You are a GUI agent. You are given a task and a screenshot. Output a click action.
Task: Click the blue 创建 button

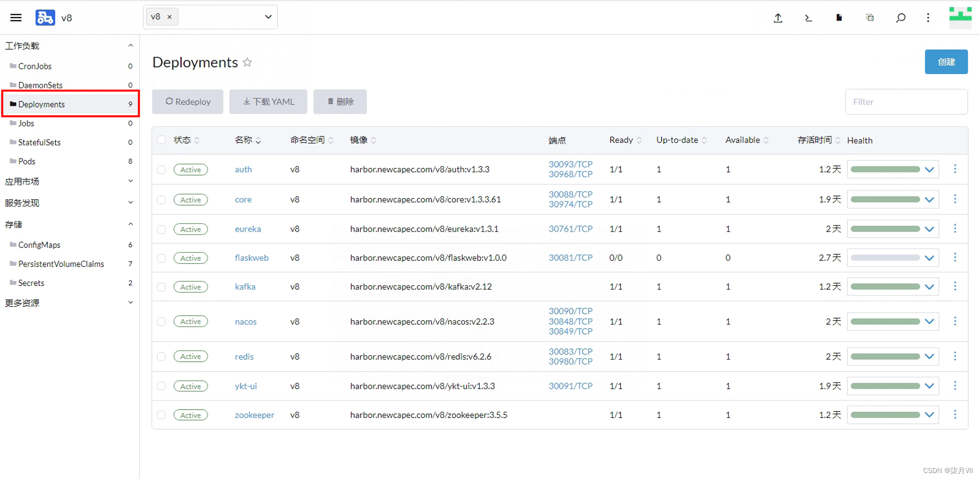click(946, 62)
